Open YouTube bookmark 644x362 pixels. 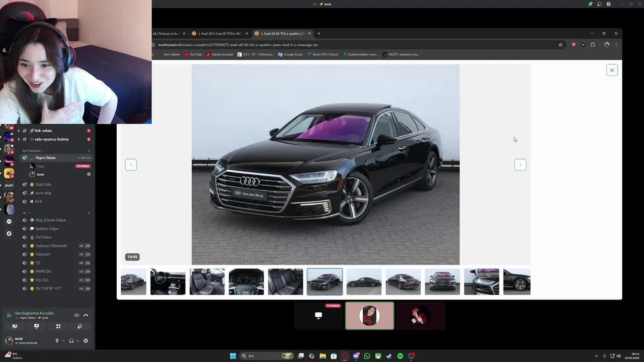coord(193,54)
